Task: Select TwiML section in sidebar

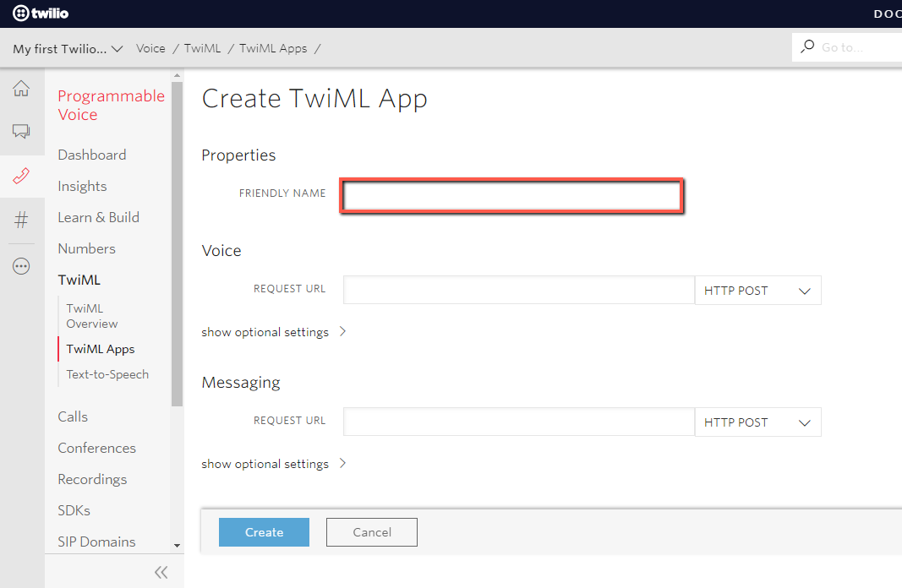Action: tap(79, 280)
